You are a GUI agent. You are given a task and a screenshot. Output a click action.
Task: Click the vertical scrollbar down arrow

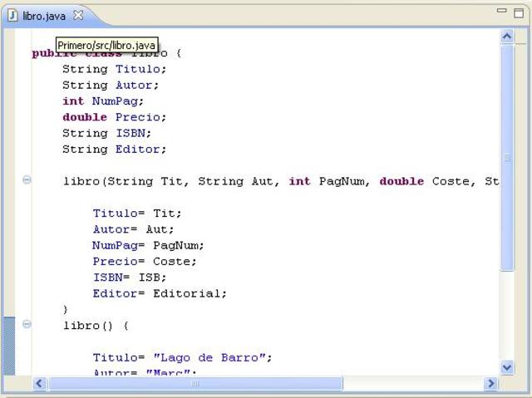(x=507, y=367)
